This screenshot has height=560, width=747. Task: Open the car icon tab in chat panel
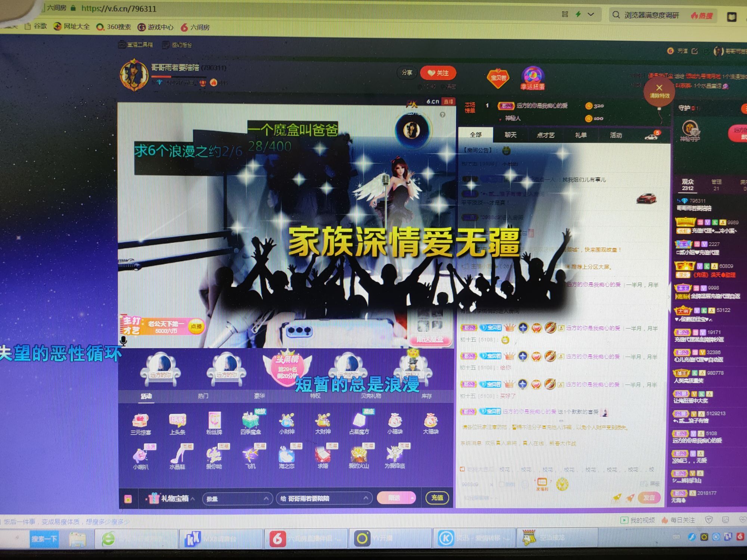652,136
